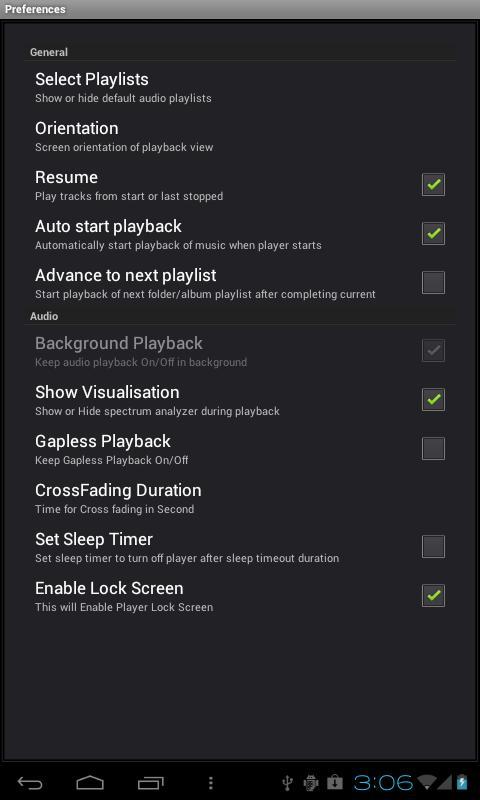Uncheck Enable Lock Screen

pos(433,595)
